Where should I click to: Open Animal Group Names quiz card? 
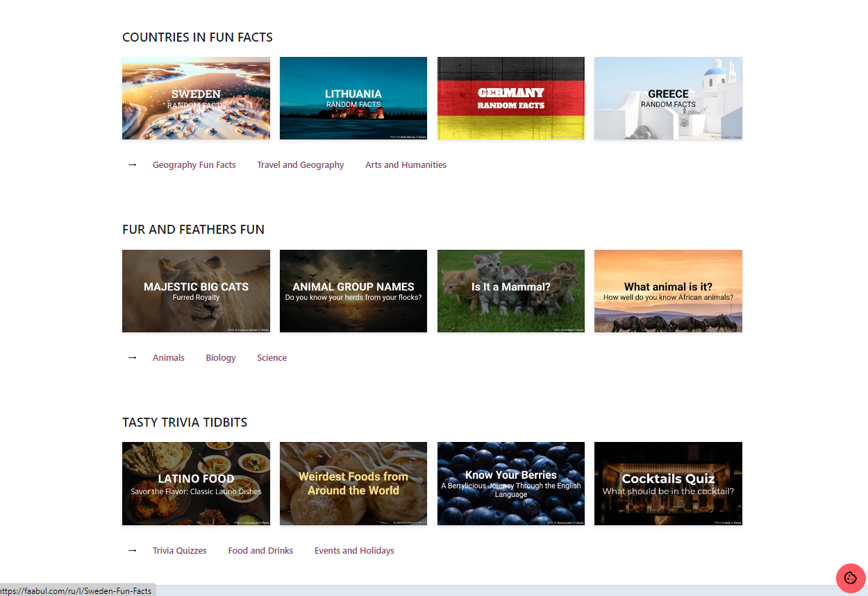coord(353,291)
